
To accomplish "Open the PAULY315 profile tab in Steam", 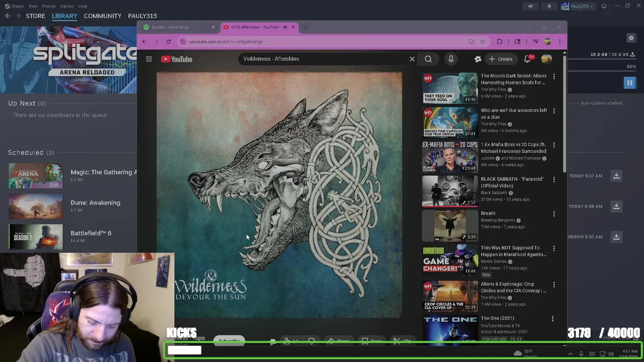I will click(142, 16).
